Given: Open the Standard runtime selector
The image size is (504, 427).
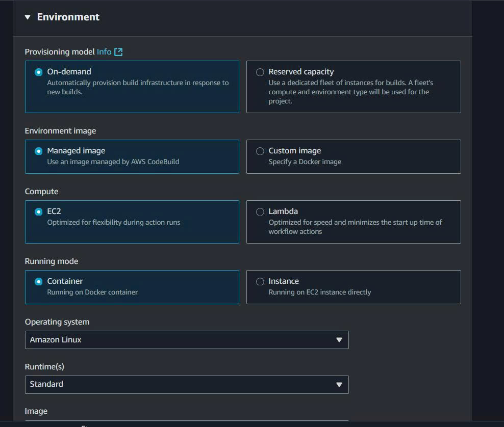Looking at the screenshot, I should click(x=187, y=385).
